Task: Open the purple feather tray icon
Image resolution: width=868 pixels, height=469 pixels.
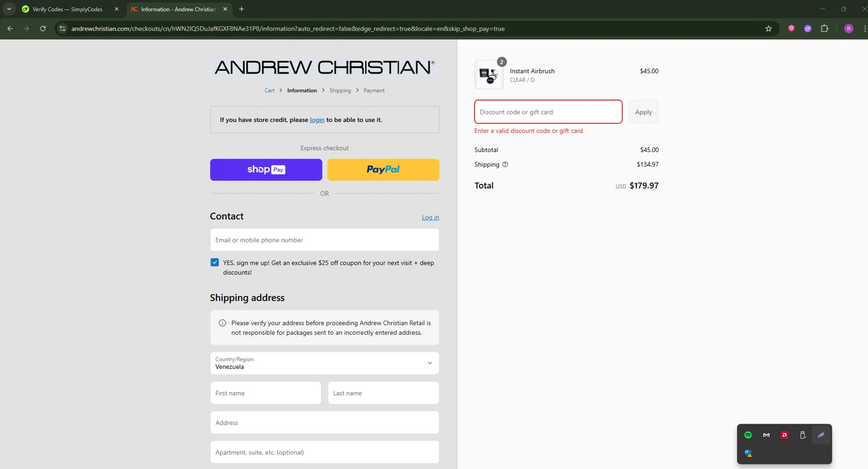Action: point(821,435)
